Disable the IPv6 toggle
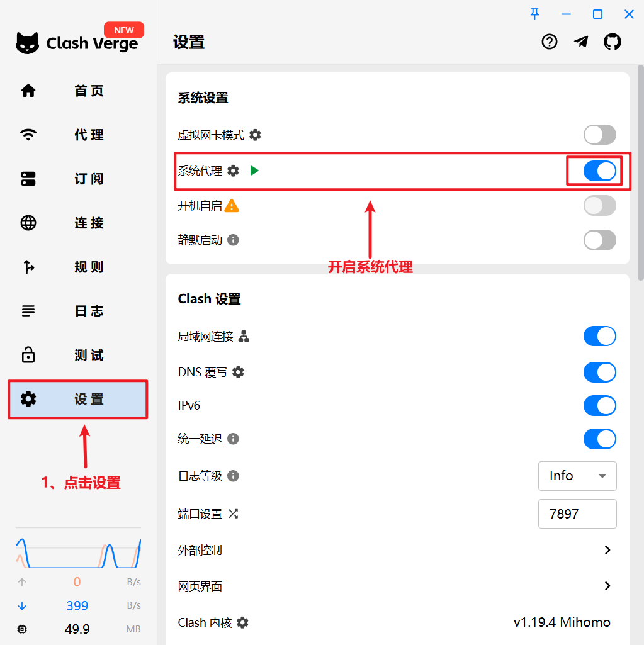 pyautogui.click(x=599, y=406)
